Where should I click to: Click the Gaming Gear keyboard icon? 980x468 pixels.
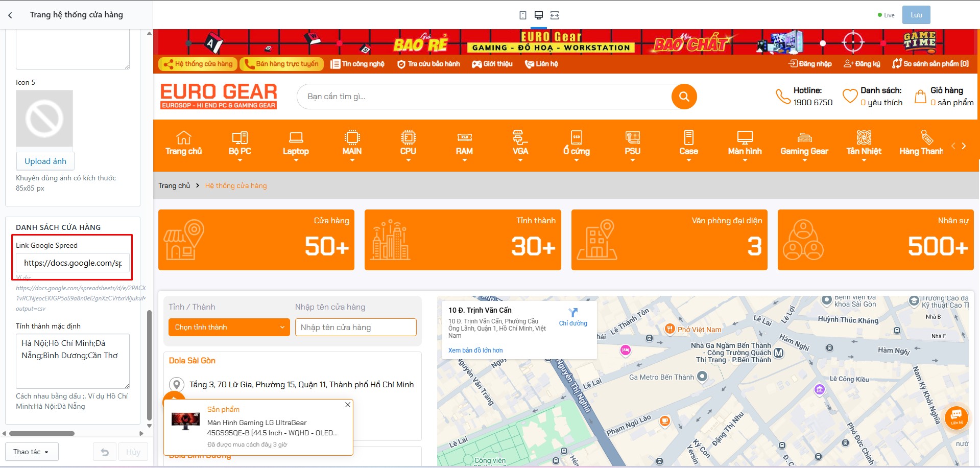(805, 137)
